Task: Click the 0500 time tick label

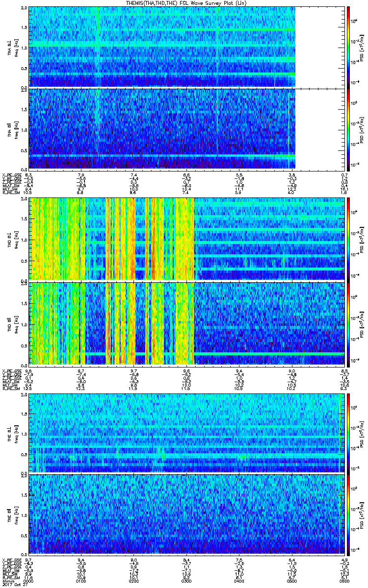Action: (x=292, y=581)
